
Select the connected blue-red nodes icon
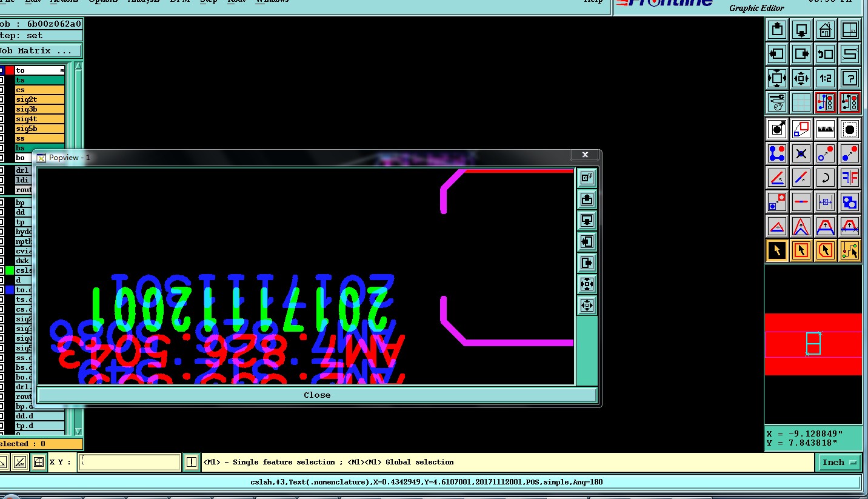[777, 153]
